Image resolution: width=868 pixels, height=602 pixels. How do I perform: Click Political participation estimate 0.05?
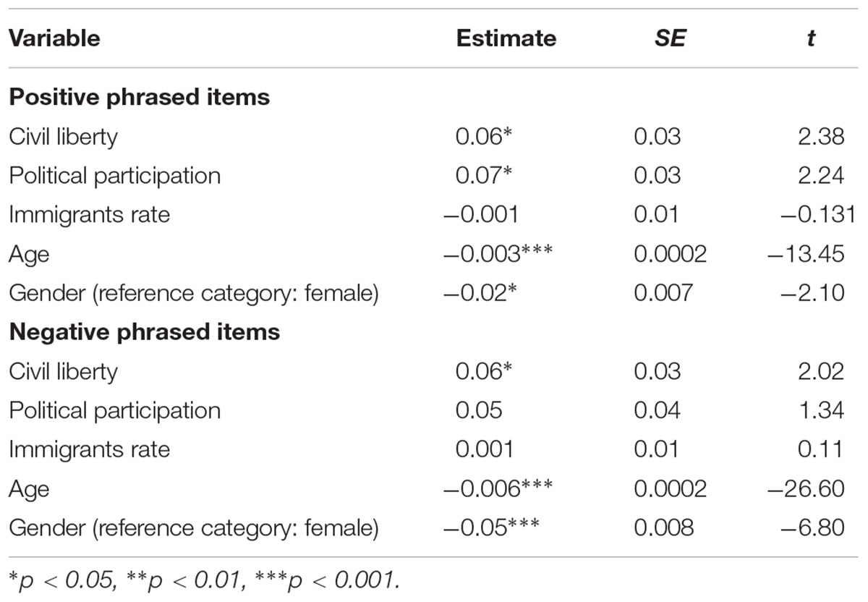pyautogui.click(x=479, y=410)
